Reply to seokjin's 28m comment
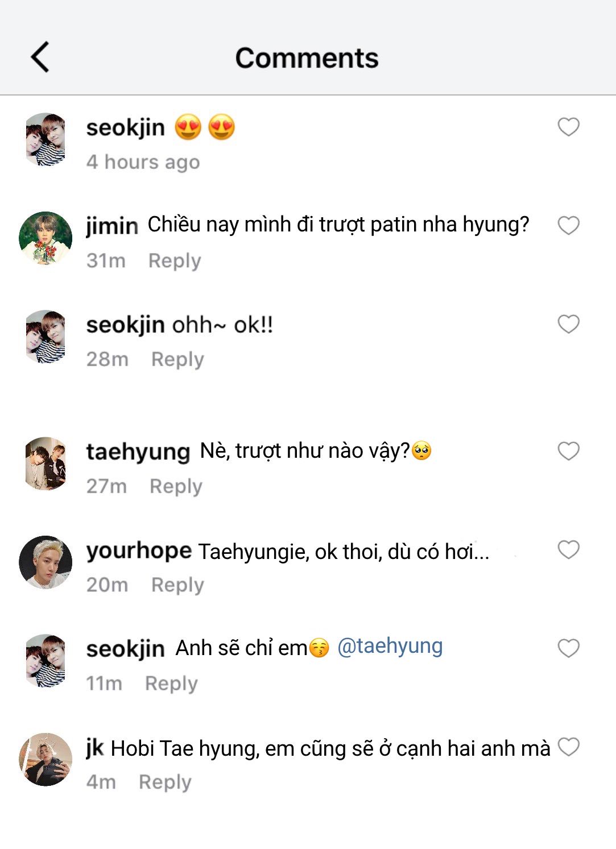Screen dimensions: 616x849 (177, 359)
